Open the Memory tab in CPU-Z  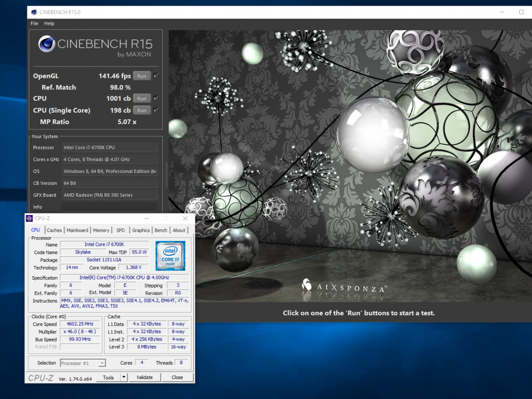point(101,230)
